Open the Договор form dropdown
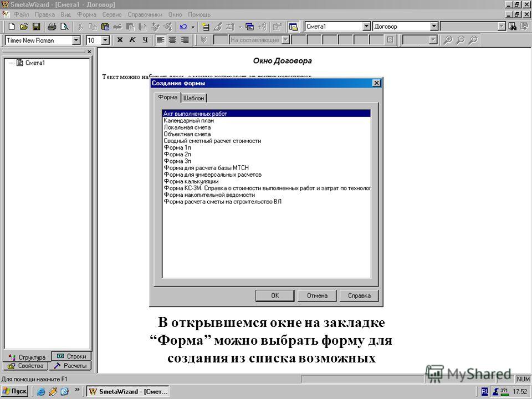The width and height of the screenshot is (532, 399). click(x=434, y=27)
